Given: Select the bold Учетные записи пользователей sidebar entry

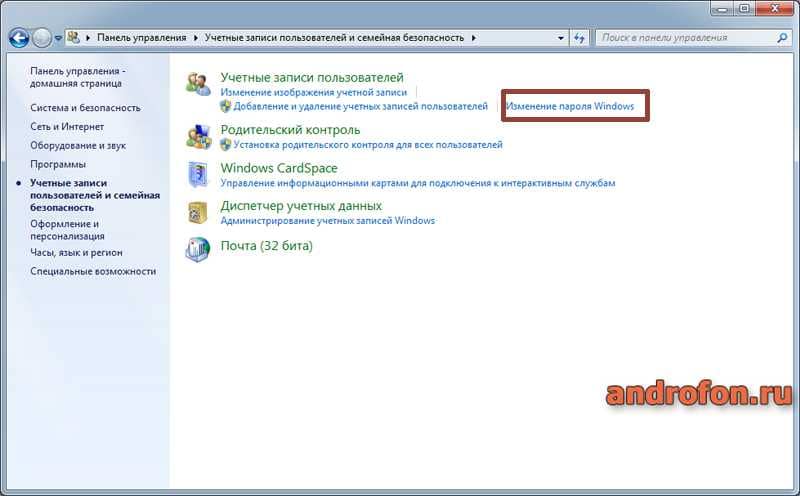Looking at the screenshot, I should point(95,195).
